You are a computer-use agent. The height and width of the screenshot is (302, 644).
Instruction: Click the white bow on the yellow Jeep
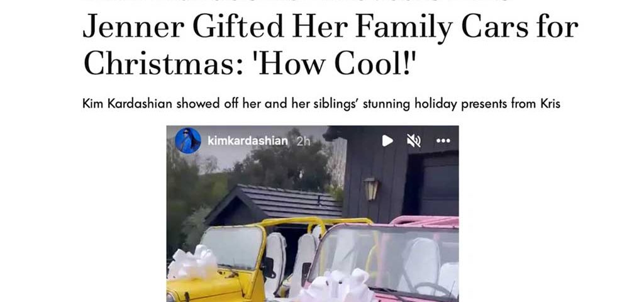[x=192, y=262]
